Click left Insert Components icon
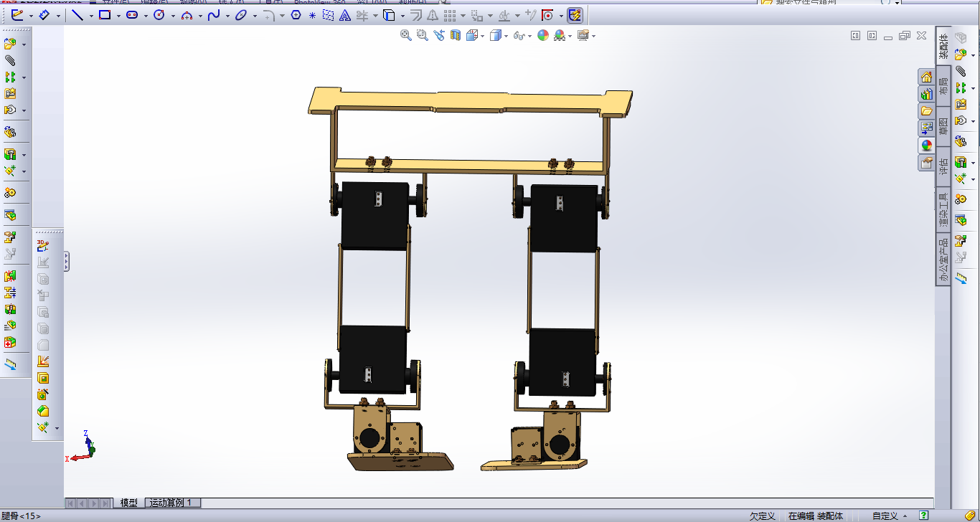Screen dimensions: 980x522 tap(10, 44)
